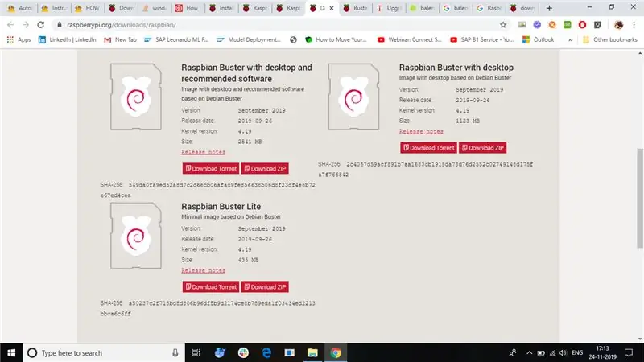Open the People icon in the taskbar
Screen dimensions: 644x362
(x=513, y=352)
